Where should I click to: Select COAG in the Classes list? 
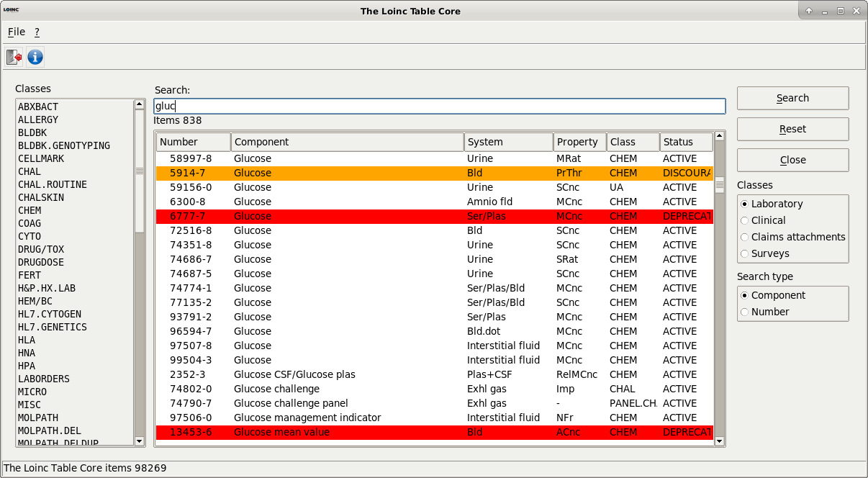(x=75, y=223)
